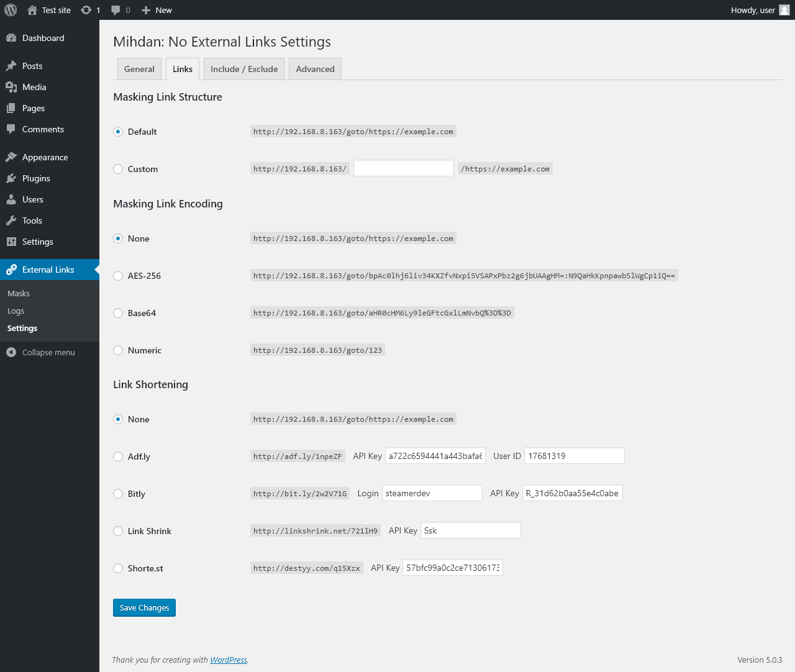The image size is (795, 672).
Task: Choose Bitly link shortening option
Action: [118, 494]
